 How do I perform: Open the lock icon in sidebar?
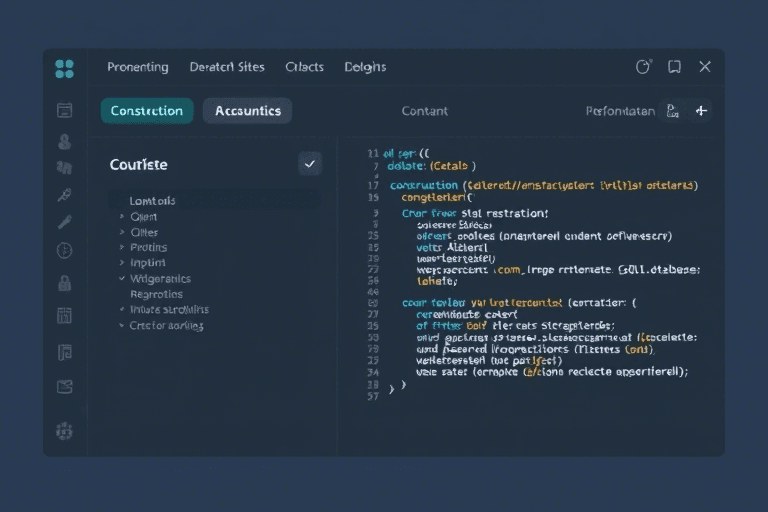64,283
